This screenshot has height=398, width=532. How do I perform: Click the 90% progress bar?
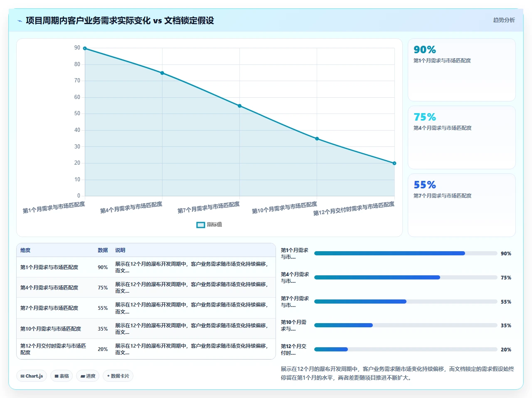pyautogui.click(x=406, y=253)
